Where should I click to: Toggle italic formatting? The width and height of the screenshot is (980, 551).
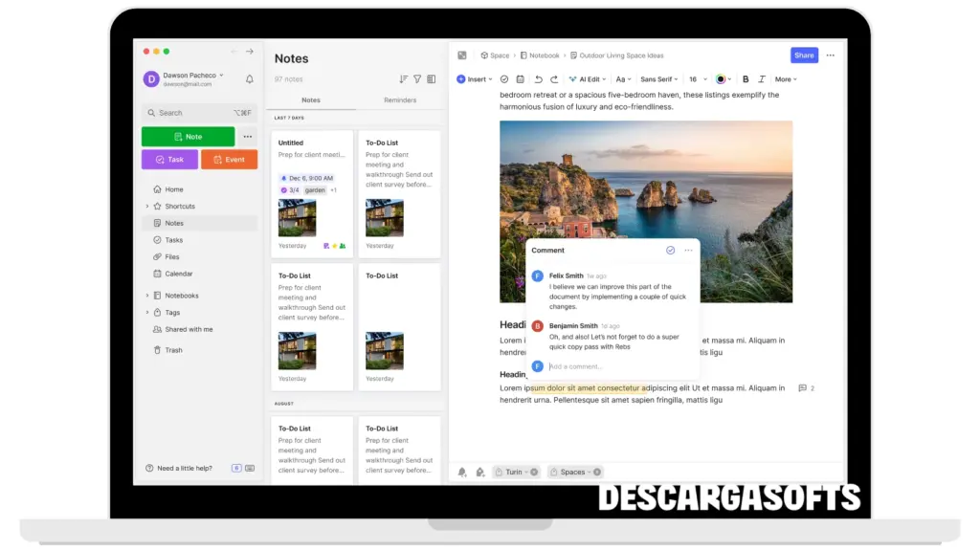tap(762, 79)
